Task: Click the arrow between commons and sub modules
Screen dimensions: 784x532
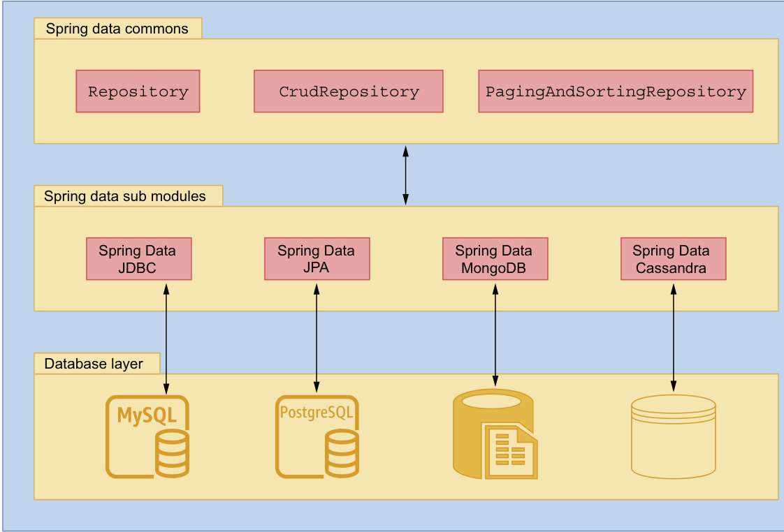Action: point(405,175)
